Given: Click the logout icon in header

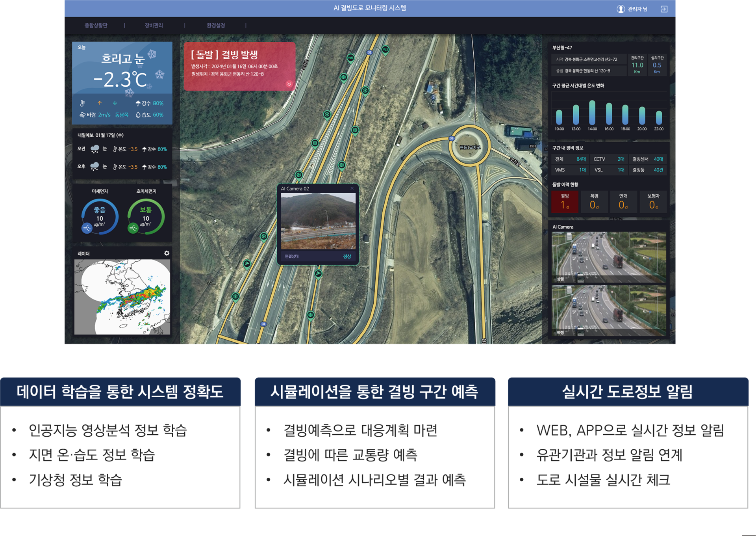Looking at the screenshot, I should click(x=664, y=9).
